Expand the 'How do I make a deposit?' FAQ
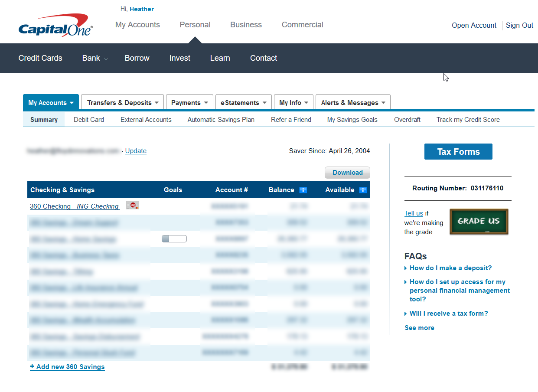 tap(451, 268)
